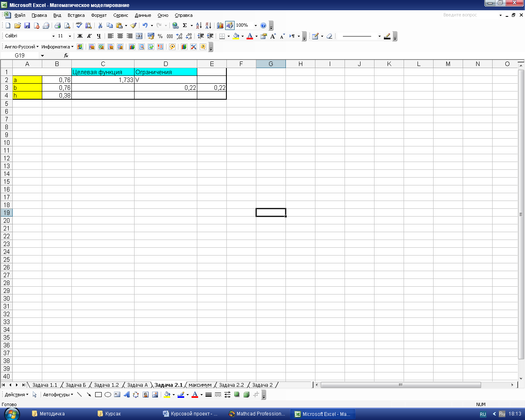Align text to the right
The image size is (525, 420).
[130, 36]
